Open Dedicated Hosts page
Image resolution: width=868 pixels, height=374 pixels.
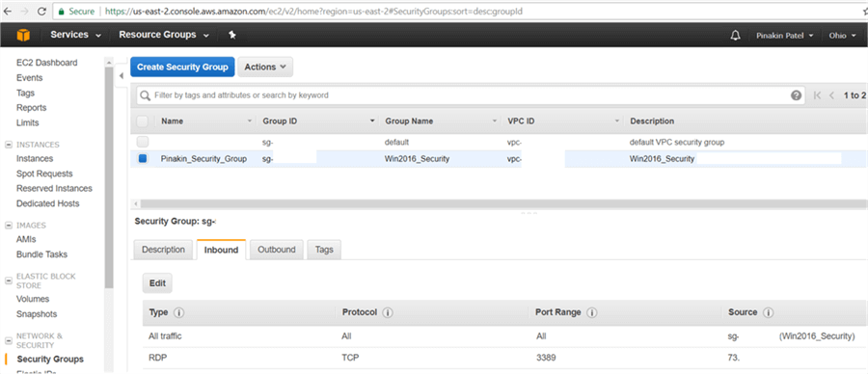coord(47,203)
